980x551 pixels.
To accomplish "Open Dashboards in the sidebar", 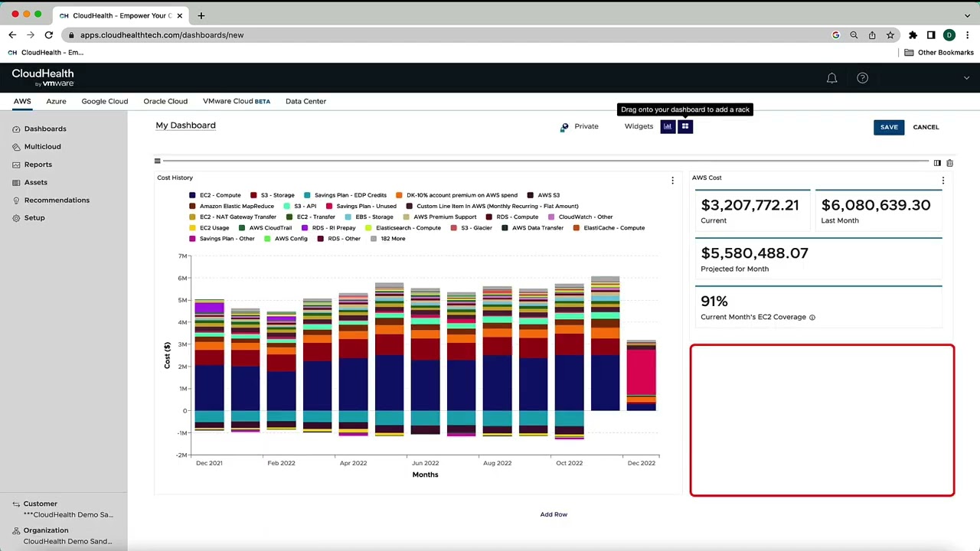I will [45, 129].
